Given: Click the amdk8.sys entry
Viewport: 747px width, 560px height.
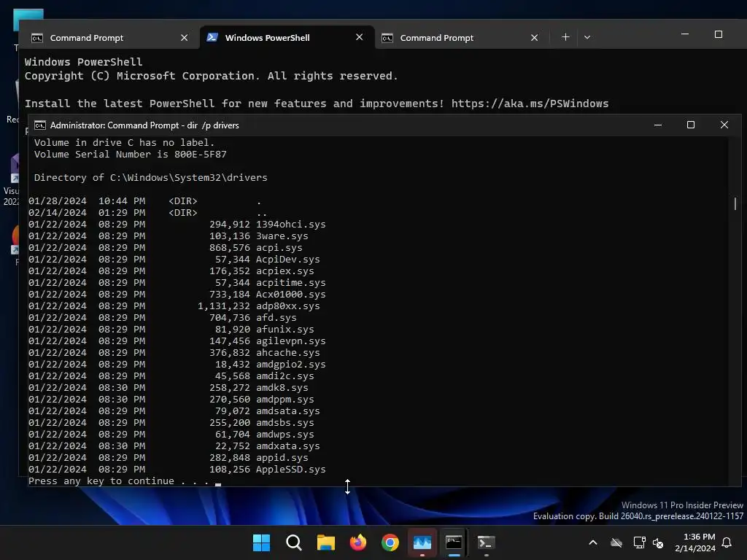Looking at the screenshot, I should coord(282,388).
